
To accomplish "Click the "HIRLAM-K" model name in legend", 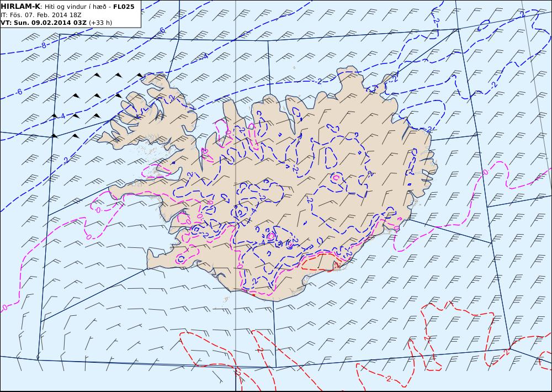I will pos(20,7).
